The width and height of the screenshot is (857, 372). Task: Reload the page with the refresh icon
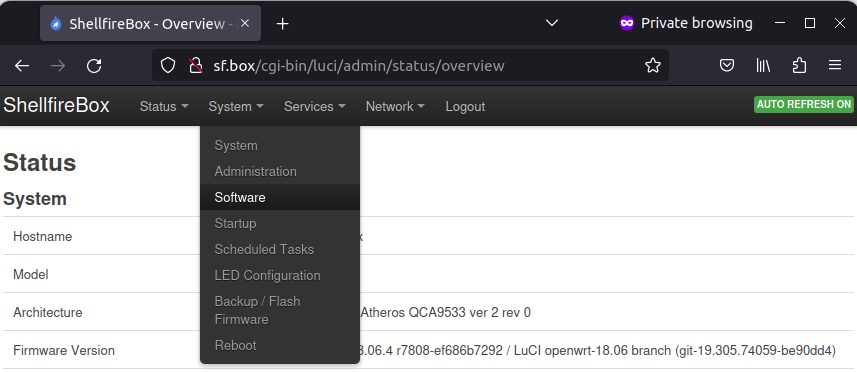tap(94, 66)
